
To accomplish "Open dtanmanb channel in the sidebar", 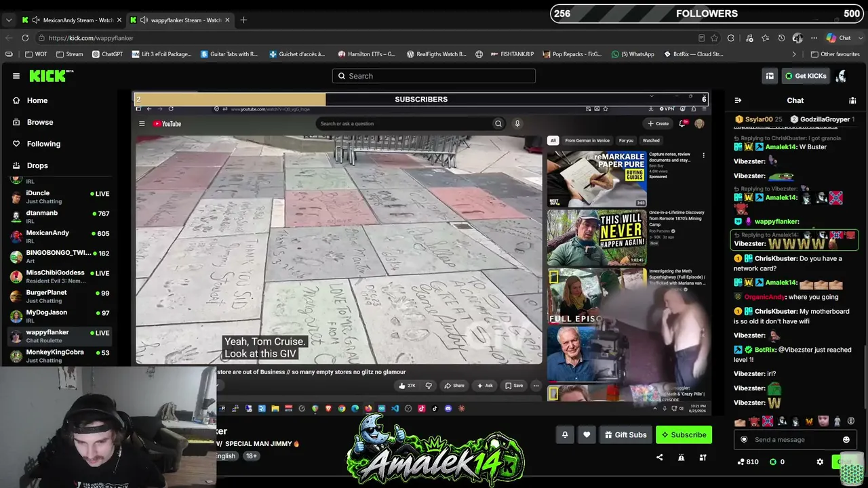I will [60, 217].
